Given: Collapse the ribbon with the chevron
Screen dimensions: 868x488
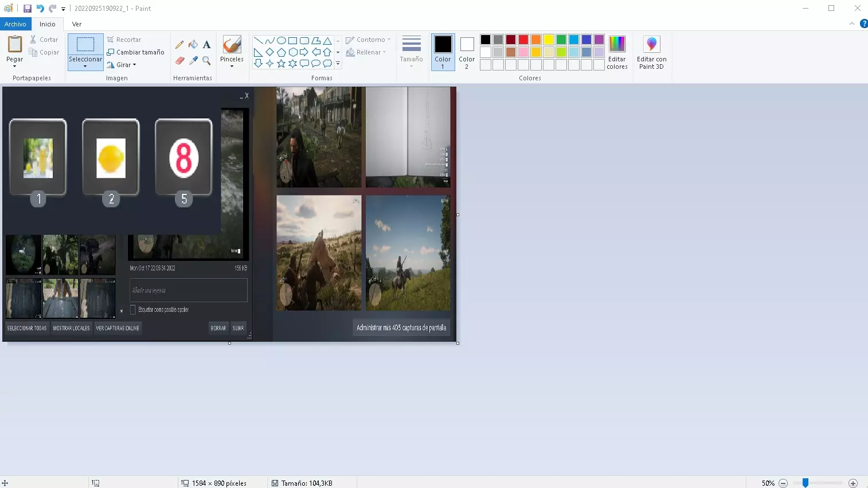Looking at the screenshot, I should [852, 24].
